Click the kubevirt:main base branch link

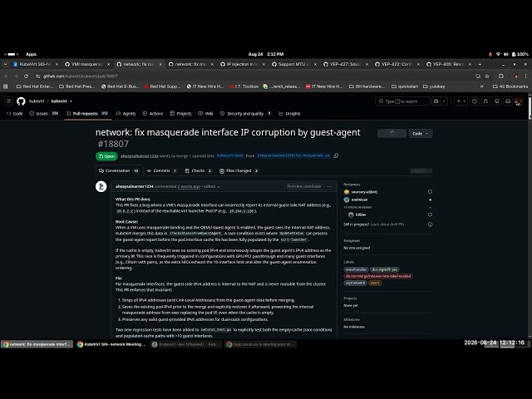tap(230, 155)
